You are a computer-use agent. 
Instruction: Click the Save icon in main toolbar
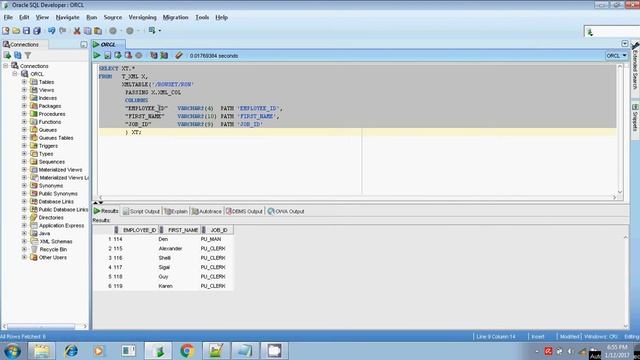[x=27, y=31]
